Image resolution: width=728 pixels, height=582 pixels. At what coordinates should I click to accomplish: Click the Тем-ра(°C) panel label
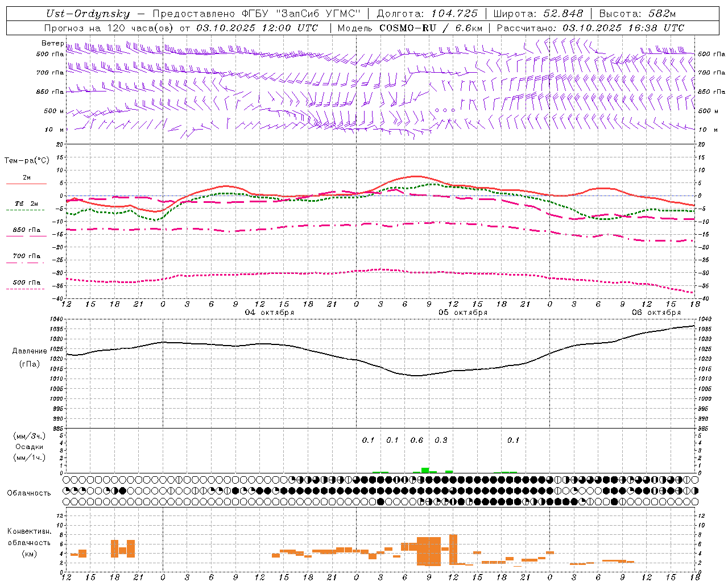point(27,160)
